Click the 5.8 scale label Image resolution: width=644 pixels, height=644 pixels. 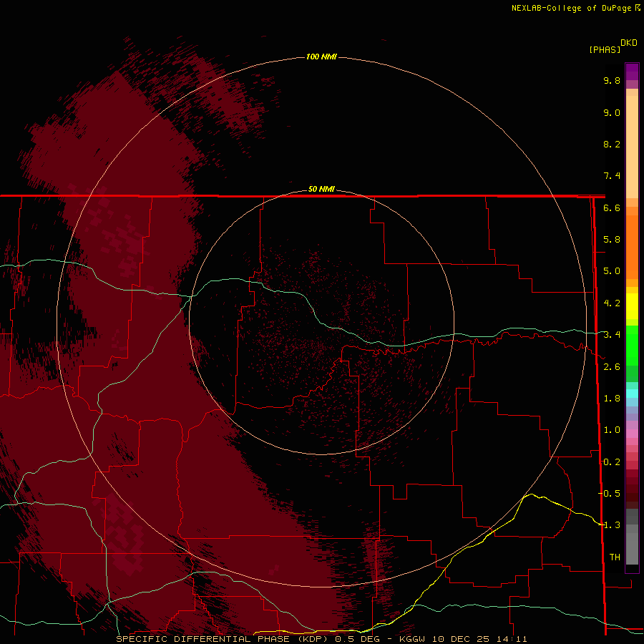(612, 239)
